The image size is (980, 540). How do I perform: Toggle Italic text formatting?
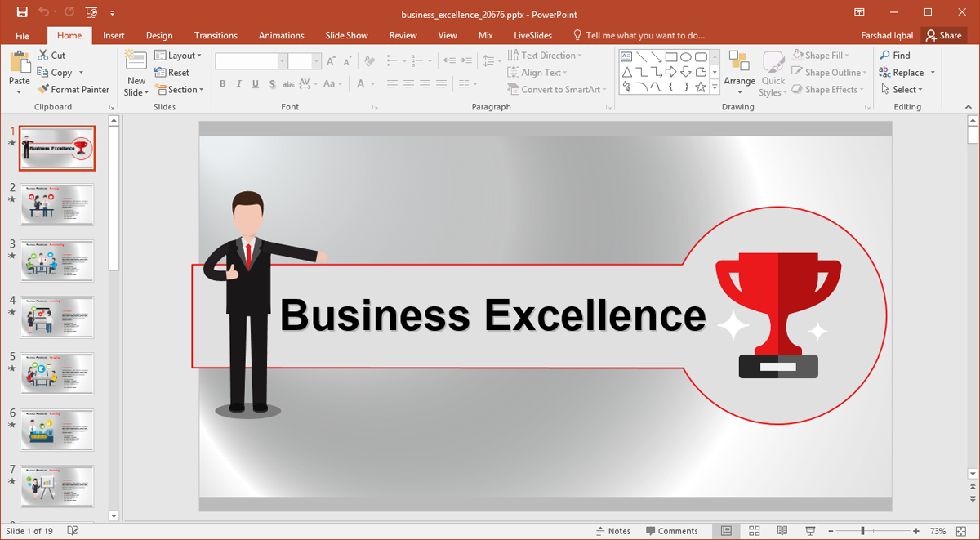pyautogui.click(x=238, y=84)
